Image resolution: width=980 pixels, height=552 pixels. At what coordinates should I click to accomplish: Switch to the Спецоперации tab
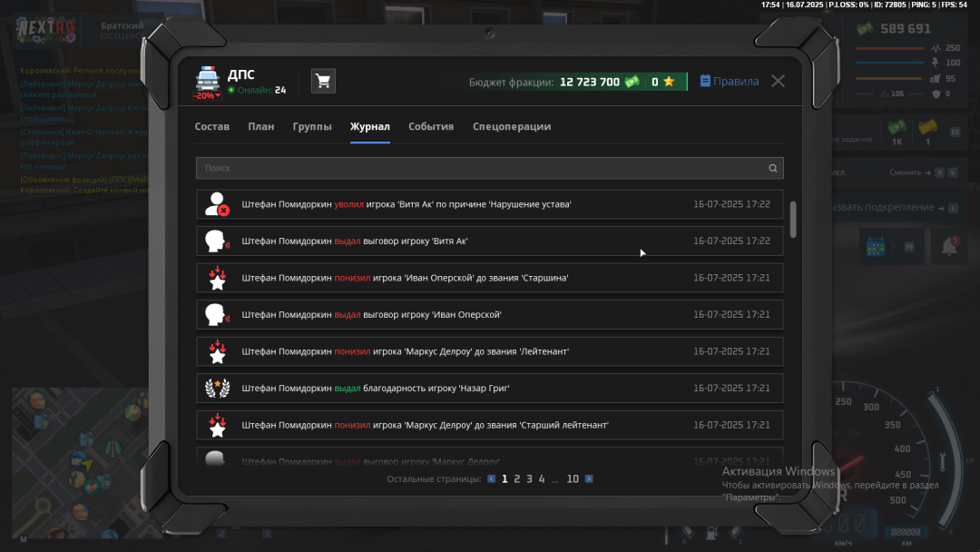click(x=512, y=126)
